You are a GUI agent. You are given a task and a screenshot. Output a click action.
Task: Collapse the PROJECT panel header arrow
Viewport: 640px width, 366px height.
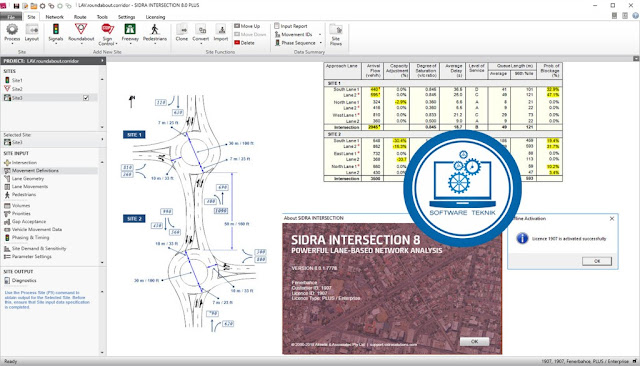point(102,61)
